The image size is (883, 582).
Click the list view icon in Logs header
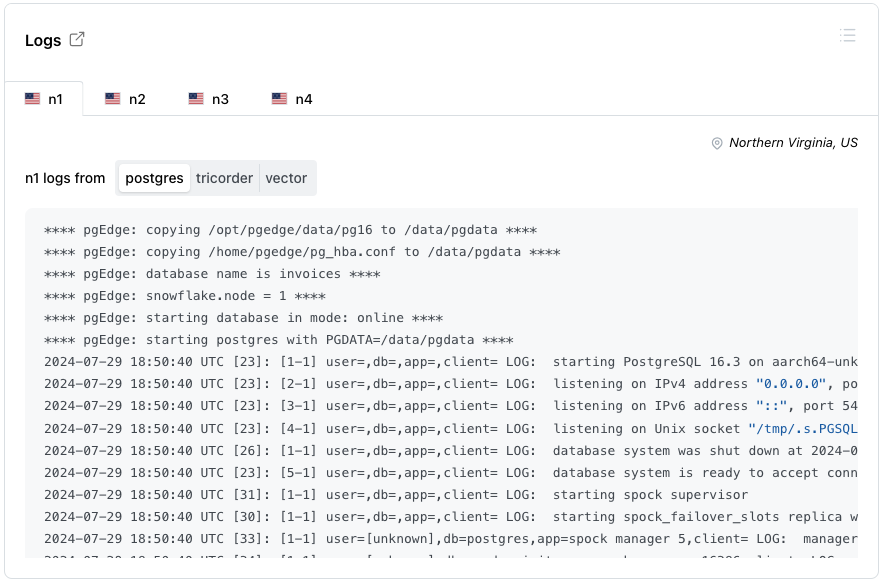847,36
